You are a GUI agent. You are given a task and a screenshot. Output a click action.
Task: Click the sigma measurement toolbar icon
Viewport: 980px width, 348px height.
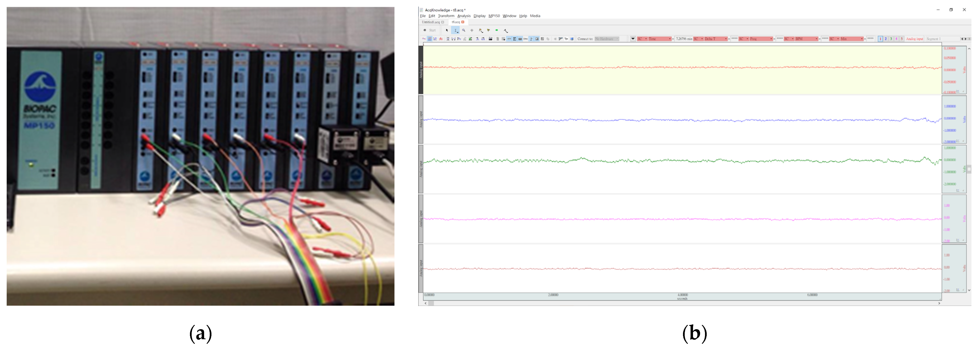tap(515, 39)
